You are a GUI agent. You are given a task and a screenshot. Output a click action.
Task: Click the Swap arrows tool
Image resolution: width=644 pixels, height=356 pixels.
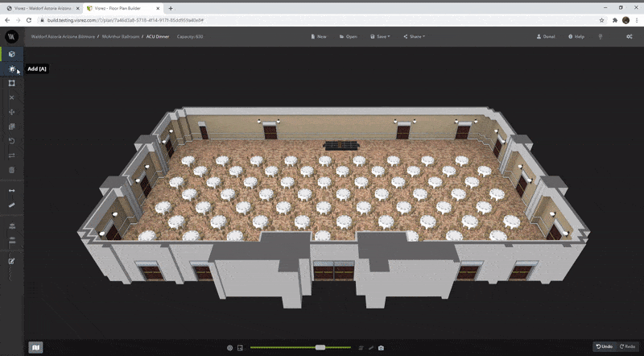[11, 155]
